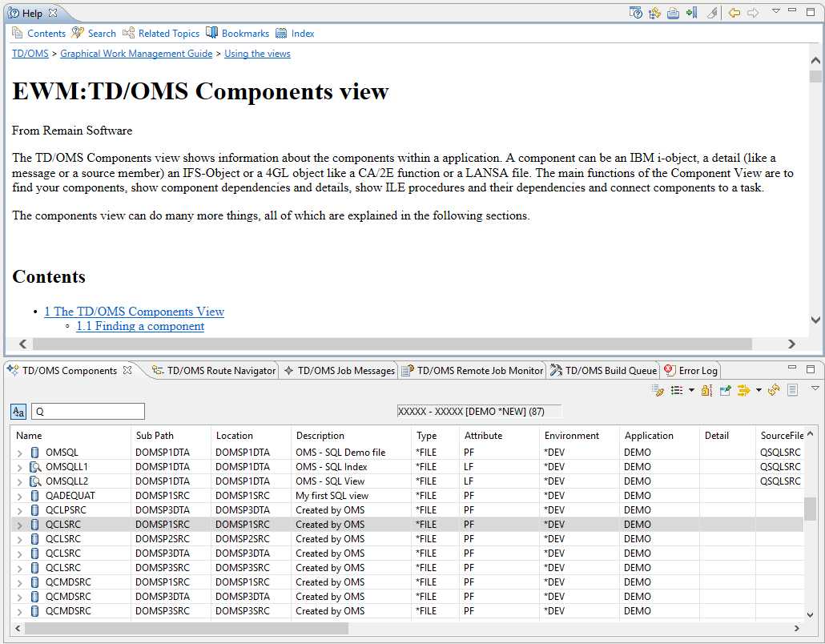Click the pin view icon in Components toolbar
Image resolution: width=825 pixels, height=644 pixels.
pos(726,390)
